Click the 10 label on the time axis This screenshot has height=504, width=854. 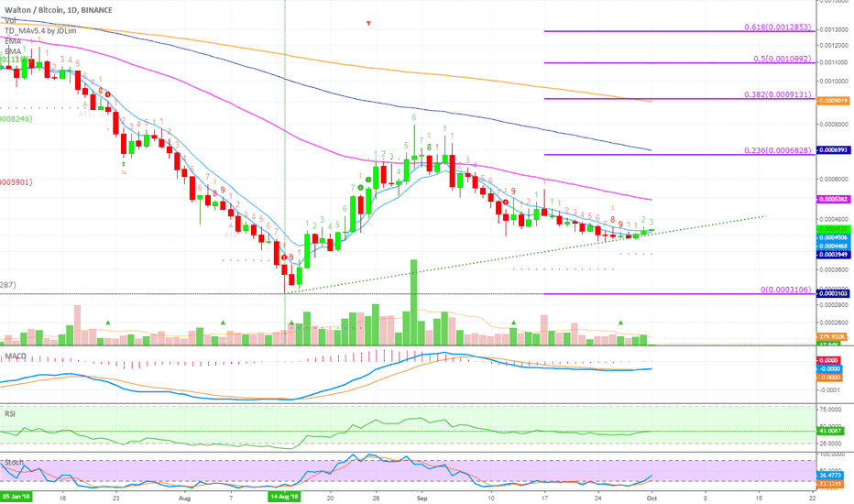(491, 498)
